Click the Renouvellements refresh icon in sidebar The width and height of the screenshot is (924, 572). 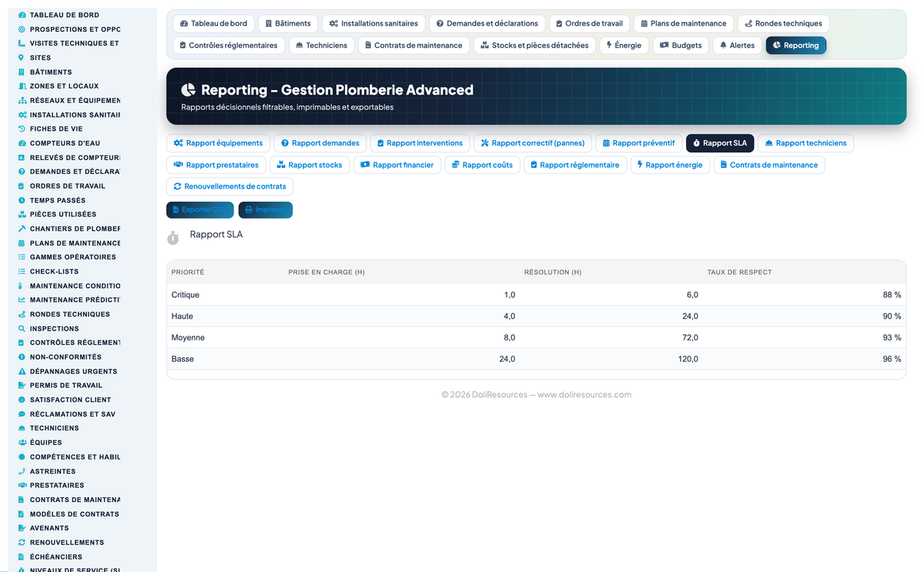coord(22,543)
